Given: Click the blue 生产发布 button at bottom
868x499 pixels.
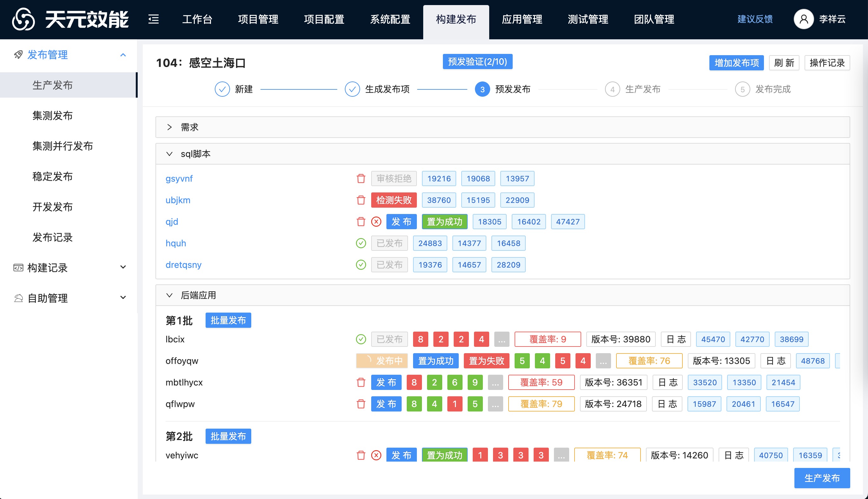Looking at the screenshot, I should pos(822,478).
